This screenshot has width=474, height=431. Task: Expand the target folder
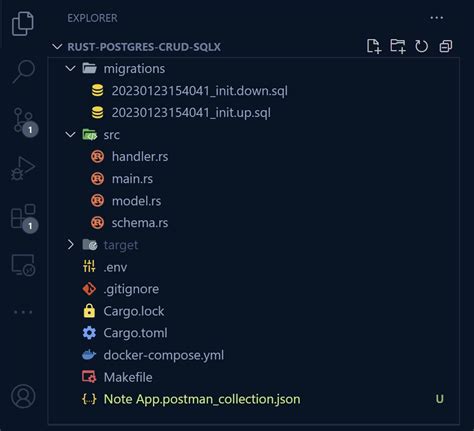tap(70, 245)
